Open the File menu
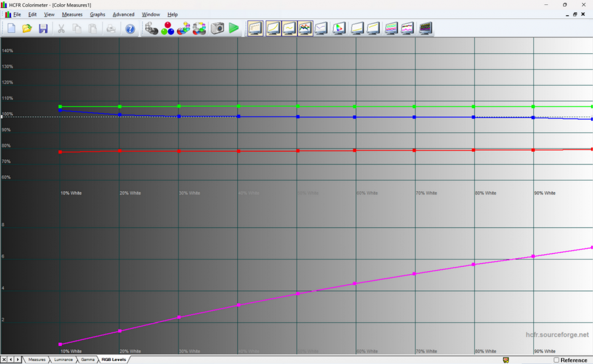Viewport: 593px width, 364px height. 17,15
